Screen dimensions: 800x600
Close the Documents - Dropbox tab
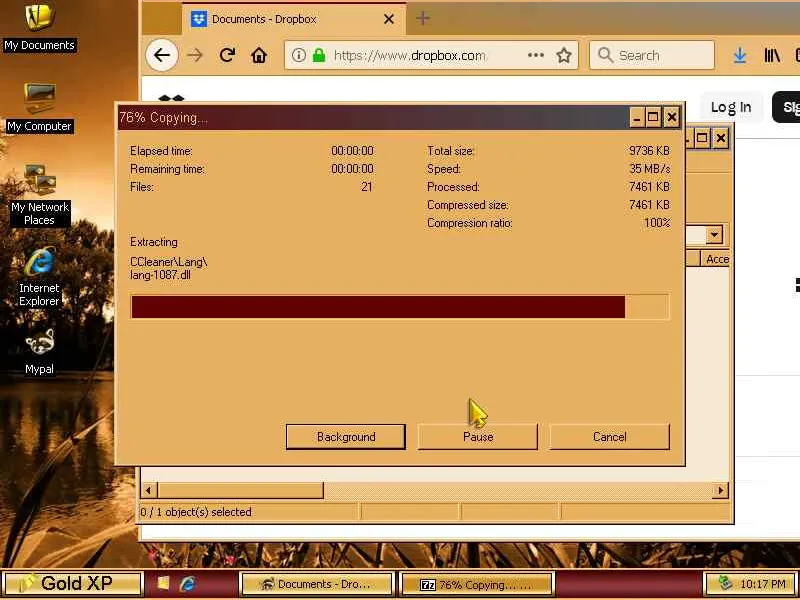point(389,19)
